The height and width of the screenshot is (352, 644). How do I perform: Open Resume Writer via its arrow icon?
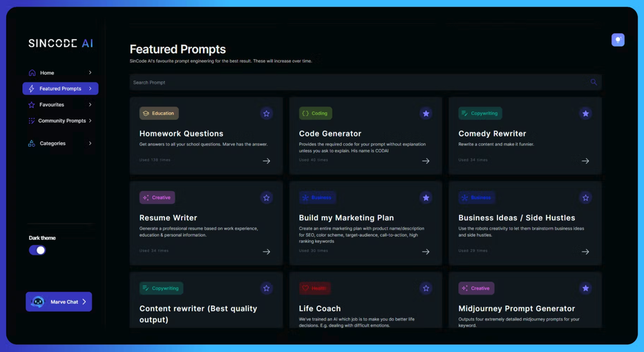(267, 252)
